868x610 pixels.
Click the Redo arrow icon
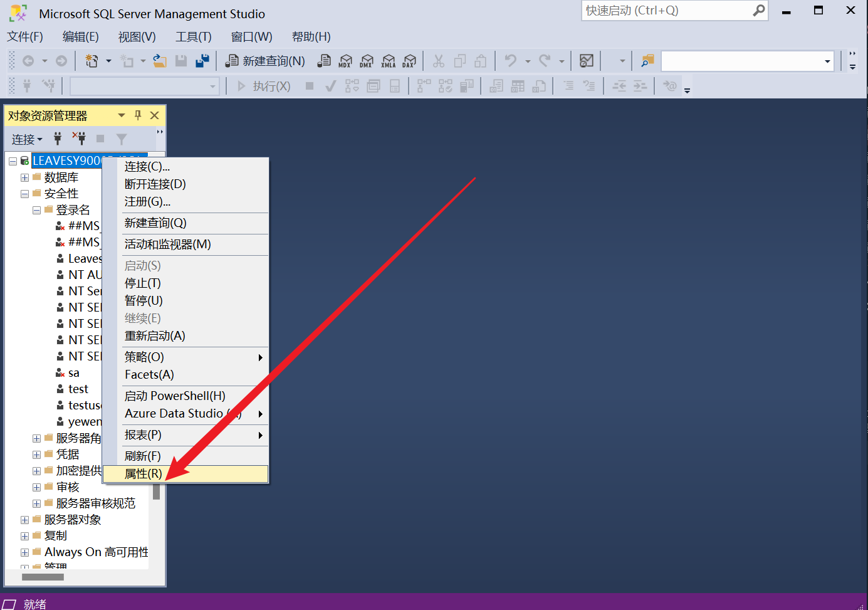point(545,61)
